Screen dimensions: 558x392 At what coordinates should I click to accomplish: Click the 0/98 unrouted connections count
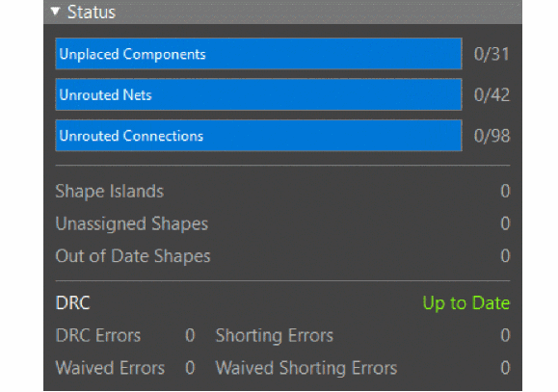(492, 136)
